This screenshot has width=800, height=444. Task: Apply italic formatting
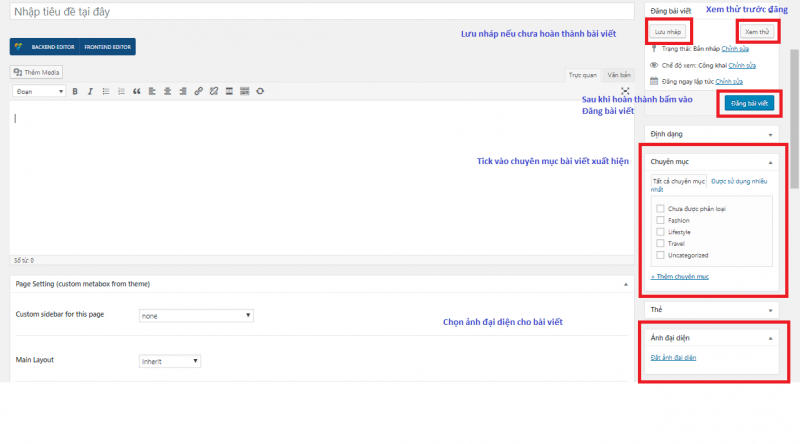click(89, 91)
